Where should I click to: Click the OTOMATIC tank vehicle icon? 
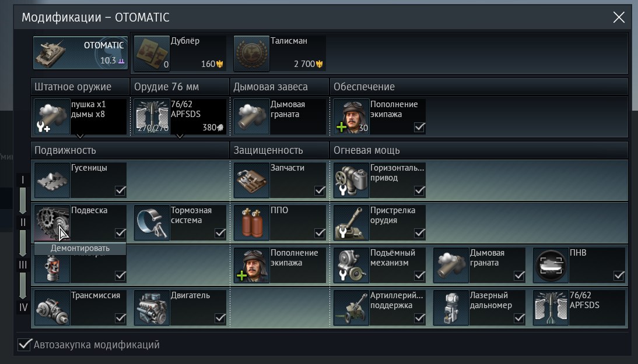click(51, 53)
